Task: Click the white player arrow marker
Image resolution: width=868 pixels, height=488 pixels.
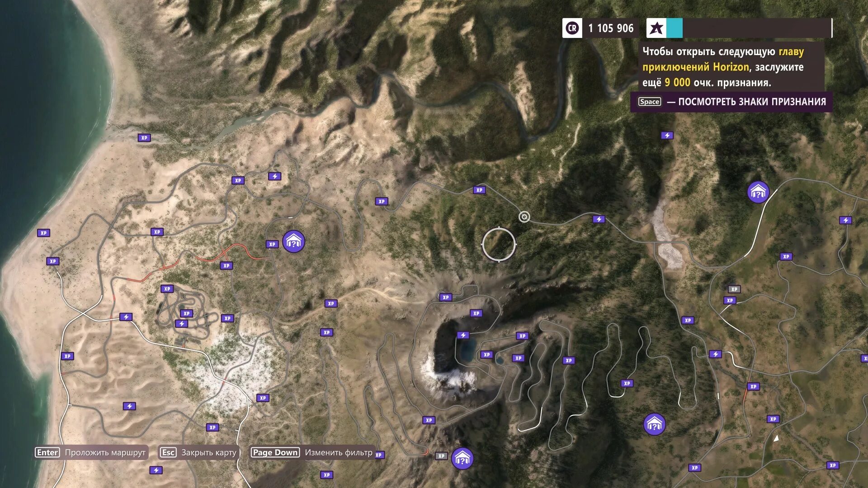Action: pyautogui.click(x=776, y=438)
